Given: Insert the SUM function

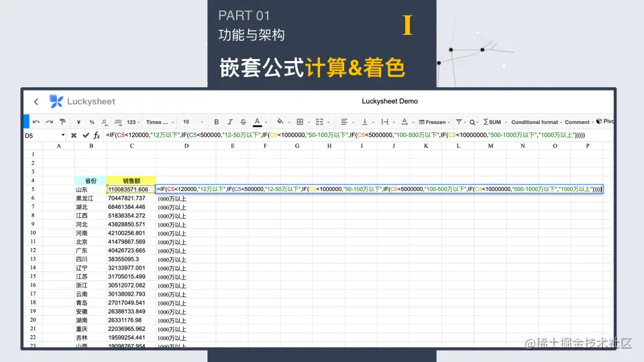Looking at the screenshot, I should click(492, 122).
